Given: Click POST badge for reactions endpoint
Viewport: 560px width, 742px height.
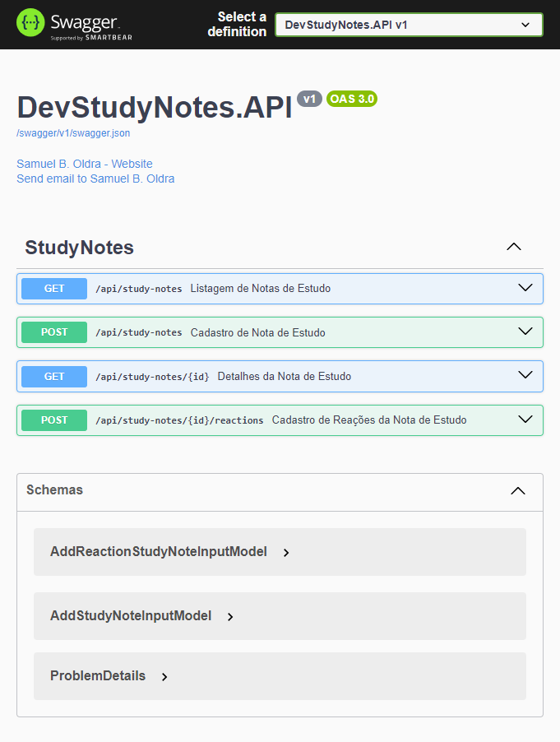Looking at the screenshot, I should click(54, 420).
